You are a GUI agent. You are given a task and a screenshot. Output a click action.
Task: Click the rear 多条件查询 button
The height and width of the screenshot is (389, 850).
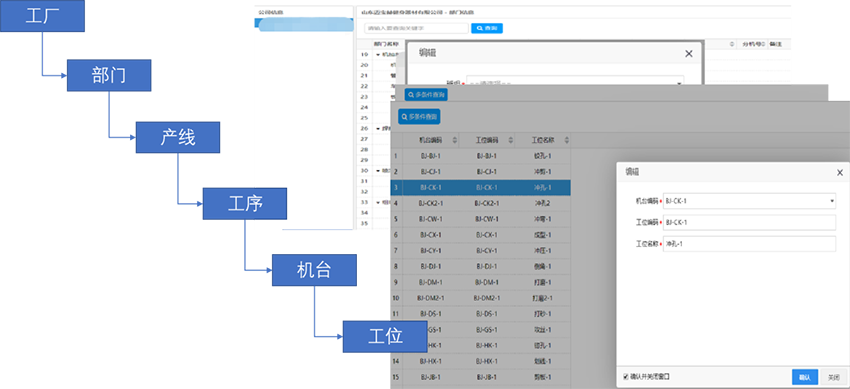click(x=426, y=95)
